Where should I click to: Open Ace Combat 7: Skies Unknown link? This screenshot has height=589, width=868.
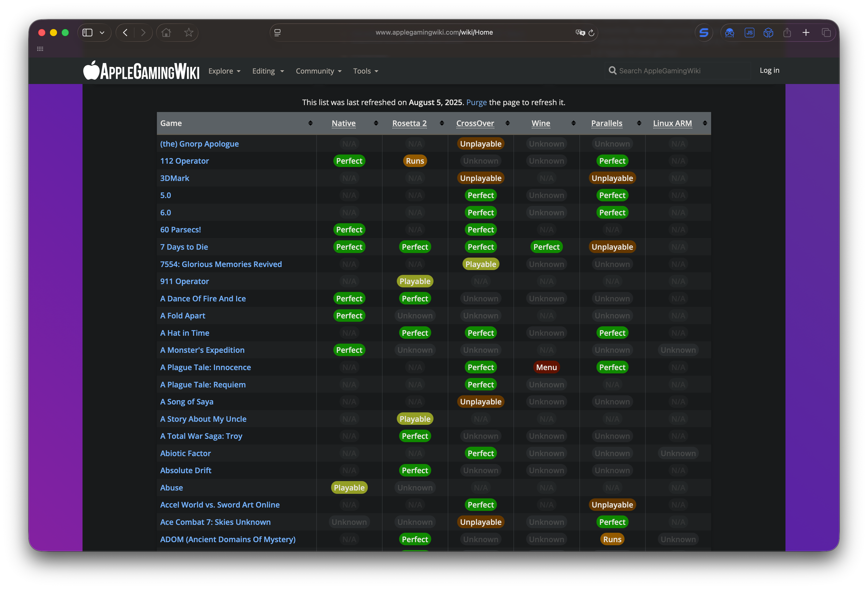coord(215,522)
